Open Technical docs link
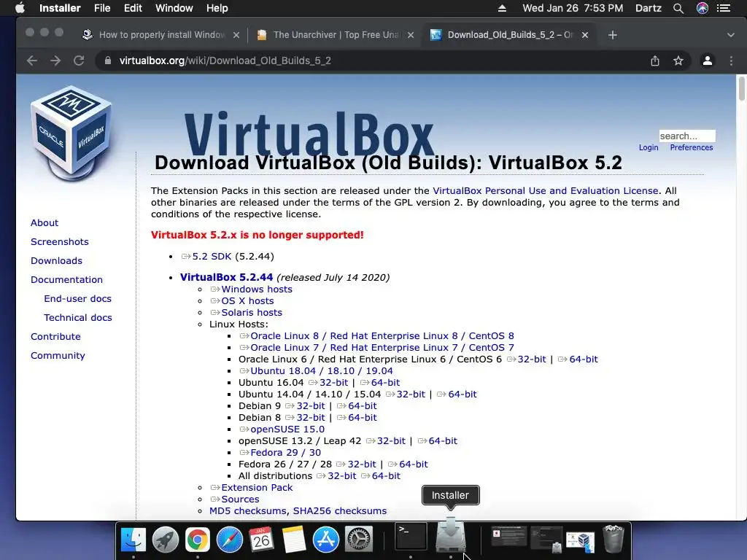 (77, 318)
